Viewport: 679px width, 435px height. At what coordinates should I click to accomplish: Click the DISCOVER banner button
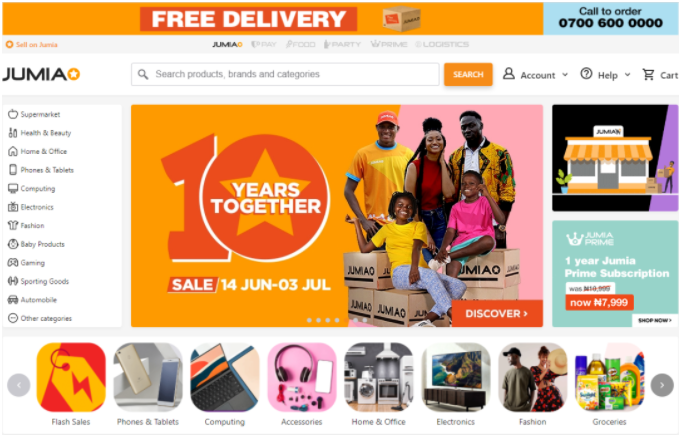[x=497, y=313]
